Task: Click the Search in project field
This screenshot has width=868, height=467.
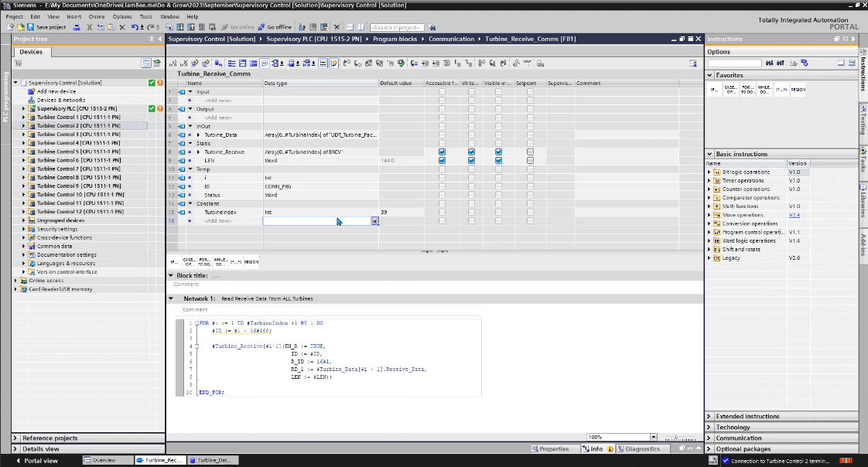Action: click(395, 27)
